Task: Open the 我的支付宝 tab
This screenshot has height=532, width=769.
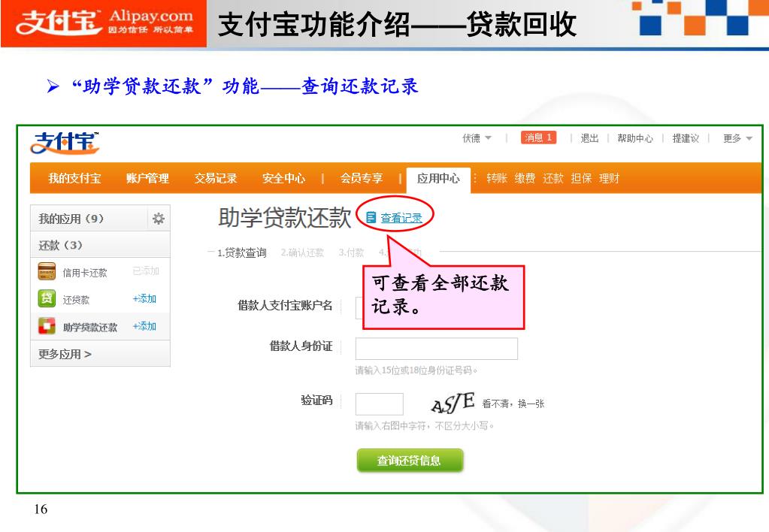Action: [74, 179]
